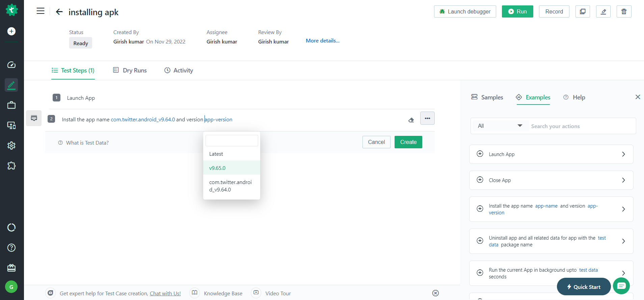Switch to the Activity tab
Viewport: 644px width, 300px height.
pyautogui.click(x=179, y=70)
